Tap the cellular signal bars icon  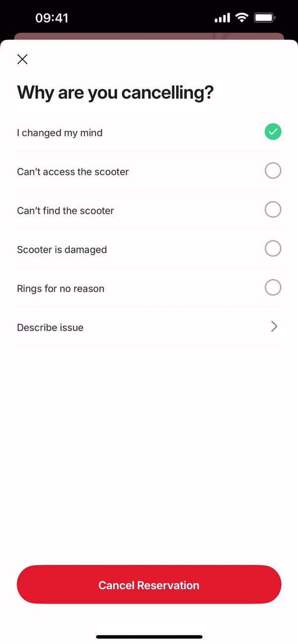click(222, 18)
